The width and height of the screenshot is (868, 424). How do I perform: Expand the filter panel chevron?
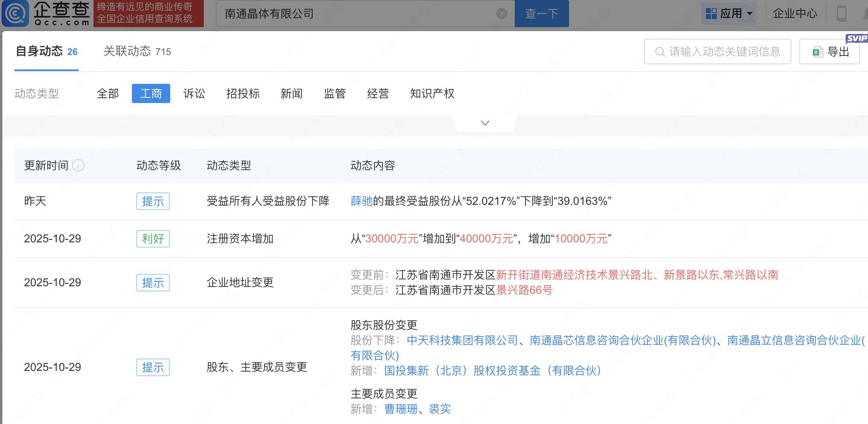click(x=485, y=123)
